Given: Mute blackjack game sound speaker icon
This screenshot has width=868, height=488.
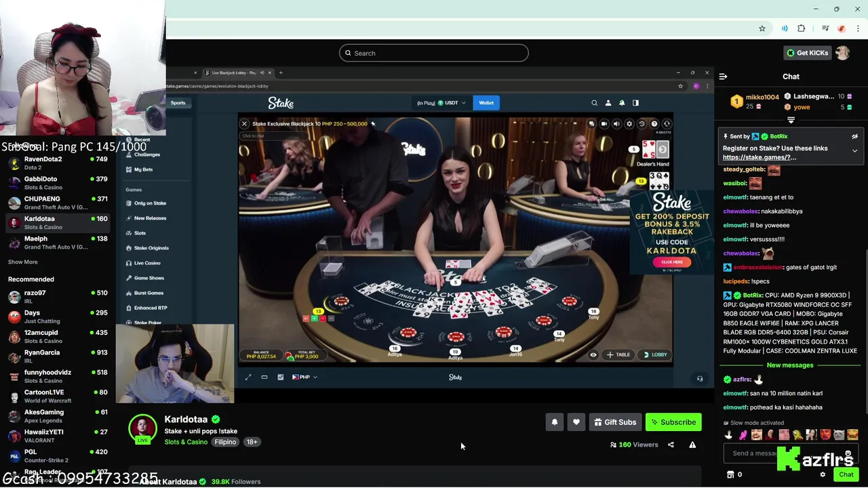Looking at the screenshot, I should point(616,124).
